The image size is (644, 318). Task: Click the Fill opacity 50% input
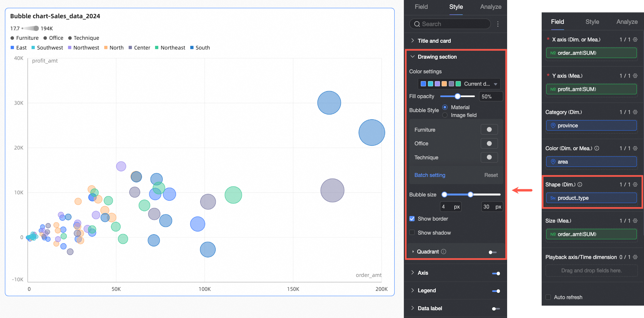coord(491,96)
